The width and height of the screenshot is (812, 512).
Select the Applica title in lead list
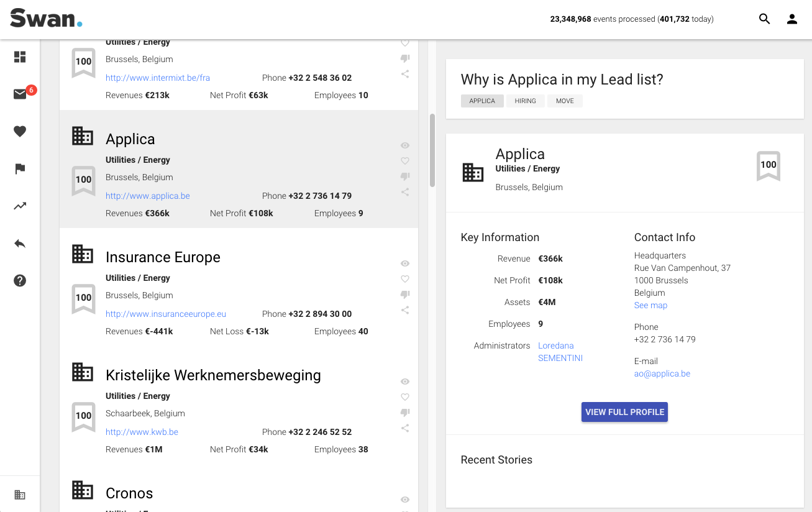click(x=130, y=139)
